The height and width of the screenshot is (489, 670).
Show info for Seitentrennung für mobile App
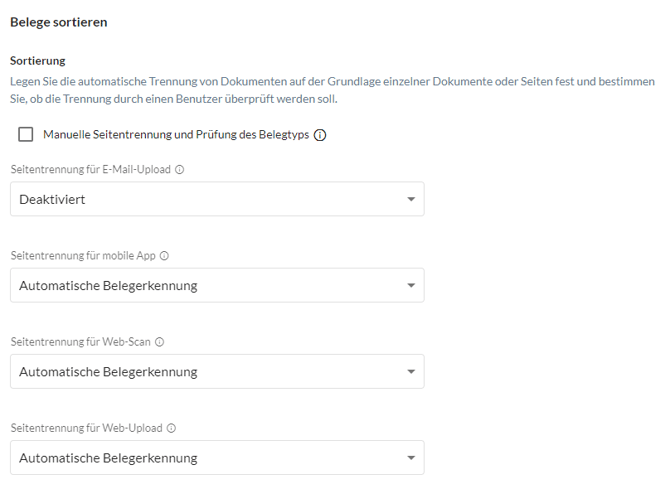(164, 256)
